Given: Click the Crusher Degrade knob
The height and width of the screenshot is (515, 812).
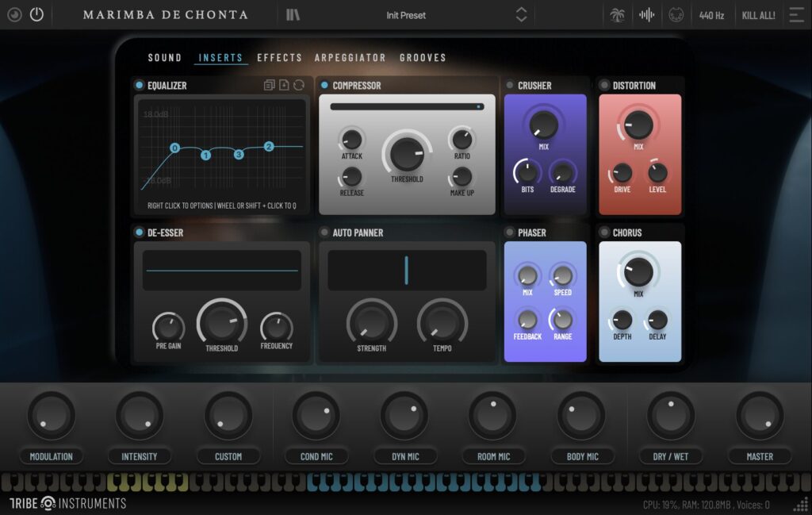Looking at the screenshot, I should click(x=562, y=172).
